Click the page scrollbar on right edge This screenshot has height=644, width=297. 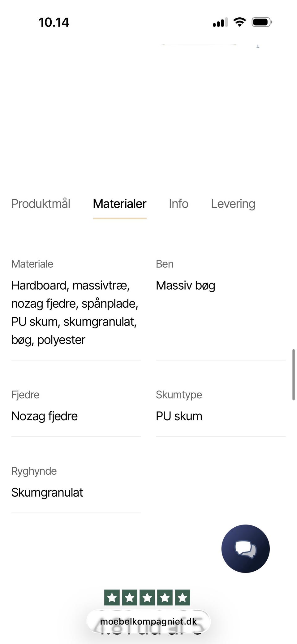click(x=293, y=374)
